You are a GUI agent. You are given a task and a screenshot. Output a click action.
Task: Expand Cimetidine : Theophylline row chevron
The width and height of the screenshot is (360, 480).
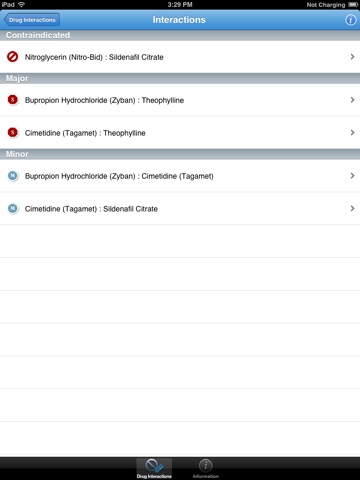352,132
